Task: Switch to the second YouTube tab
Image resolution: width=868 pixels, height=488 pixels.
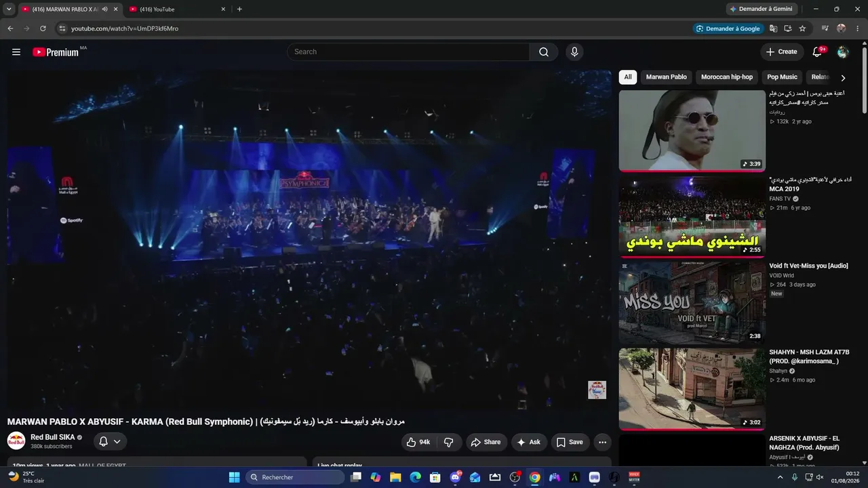Action: point(178,9)
